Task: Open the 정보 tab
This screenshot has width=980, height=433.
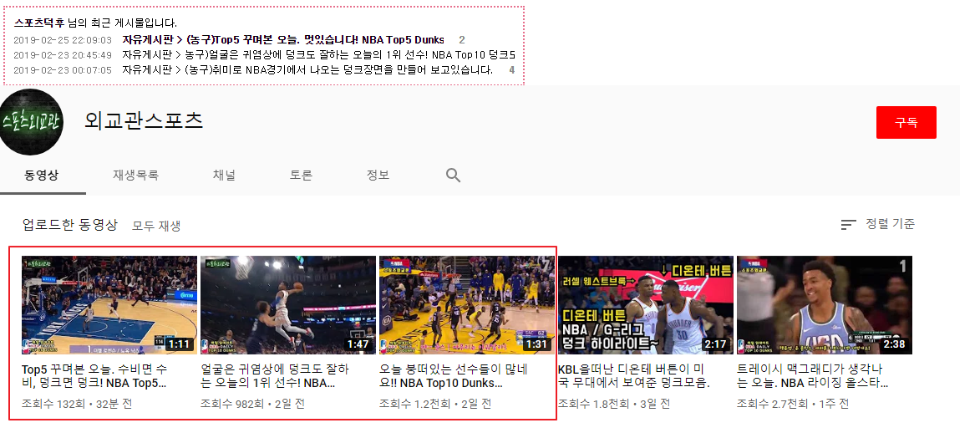Action: point(378,176)
